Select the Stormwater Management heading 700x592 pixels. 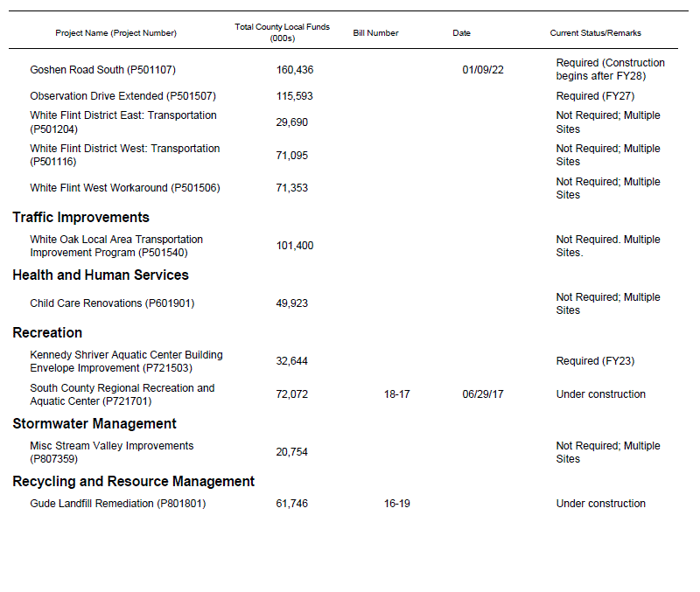(94, 424)
